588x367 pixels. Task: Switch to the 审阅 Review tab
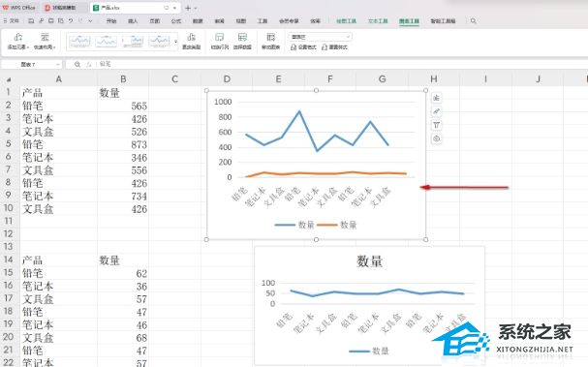[x=219, y=21]
